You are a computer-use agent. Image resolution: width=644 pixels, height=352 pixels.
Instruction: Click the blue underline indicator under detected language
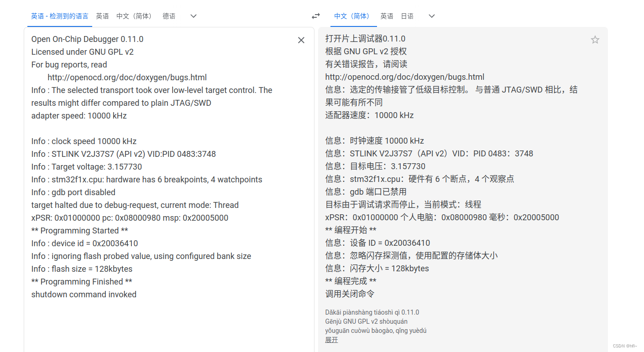point(59,26)
